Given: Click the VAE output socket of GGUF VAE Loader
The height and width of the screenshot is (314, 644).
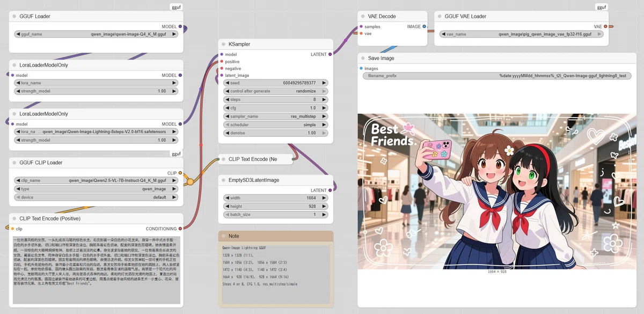Looking at the screenshot, I should (x=605, y=26).
